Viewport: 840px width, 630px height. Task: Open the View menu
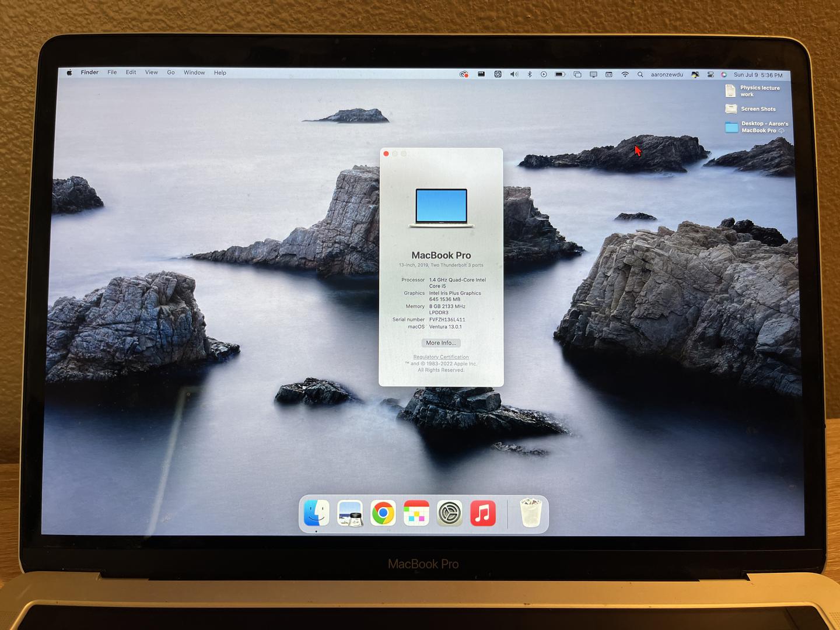[x=152, y=72]
